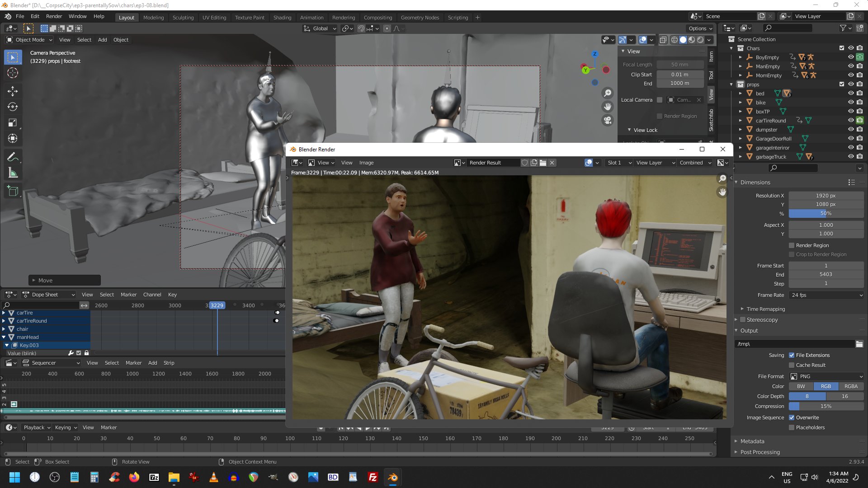
Task: Click the Compression 15% slider
Action: (826, 406)
